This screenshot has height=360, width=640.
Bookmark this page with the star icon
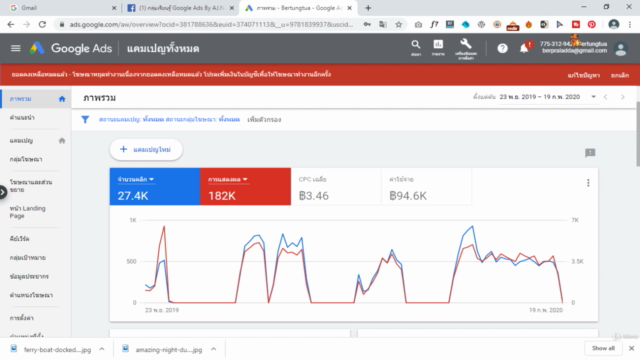pyautogui.click(x=399, y=24)
